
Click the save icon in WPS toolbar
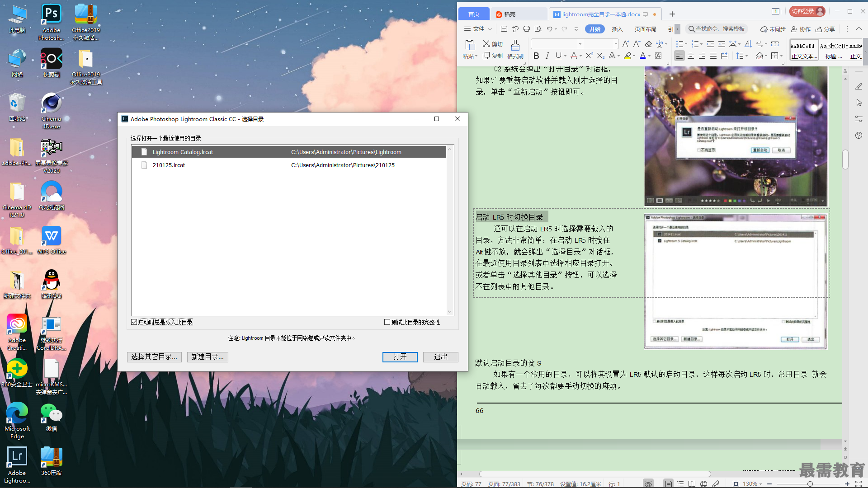tap(504, 29)
